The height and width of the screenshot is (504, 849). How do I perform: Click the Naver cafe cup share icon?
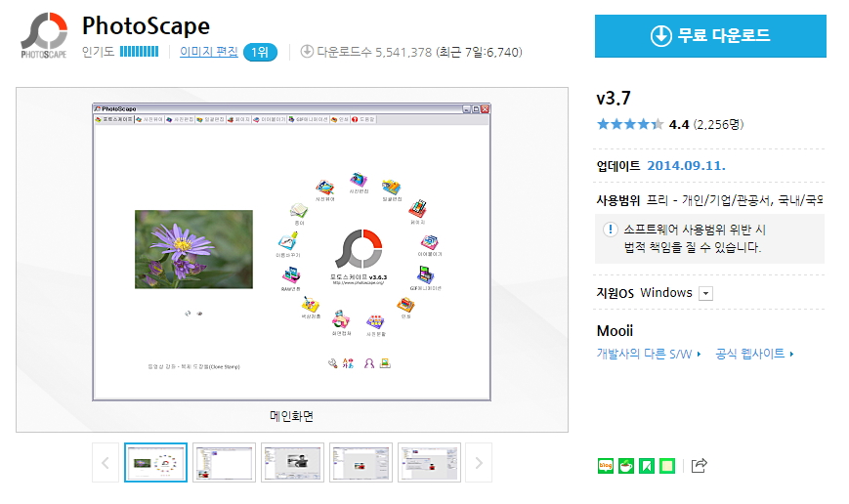tap(626, 466)
